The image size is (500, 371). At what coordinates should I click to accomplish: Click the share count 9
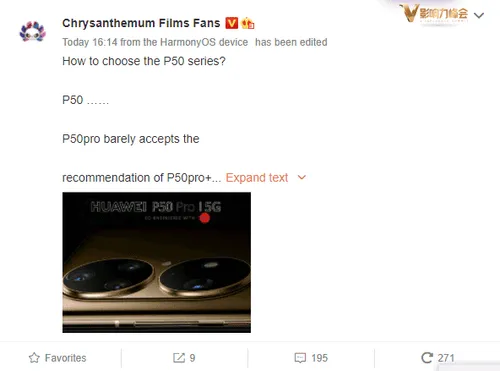tap(192, 358)
